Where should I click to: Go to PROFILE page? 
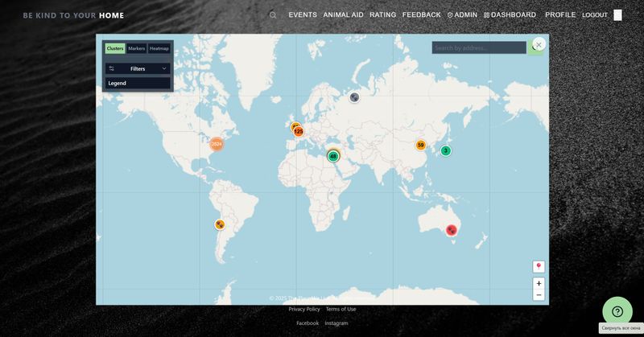(x=560, y=14)
